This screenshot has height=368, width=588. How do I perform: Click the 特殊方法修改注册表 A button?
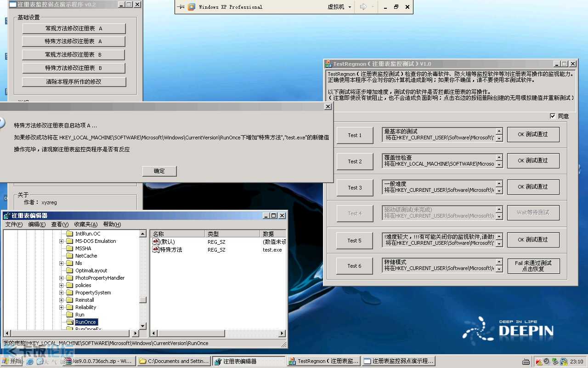click(73, 41)
